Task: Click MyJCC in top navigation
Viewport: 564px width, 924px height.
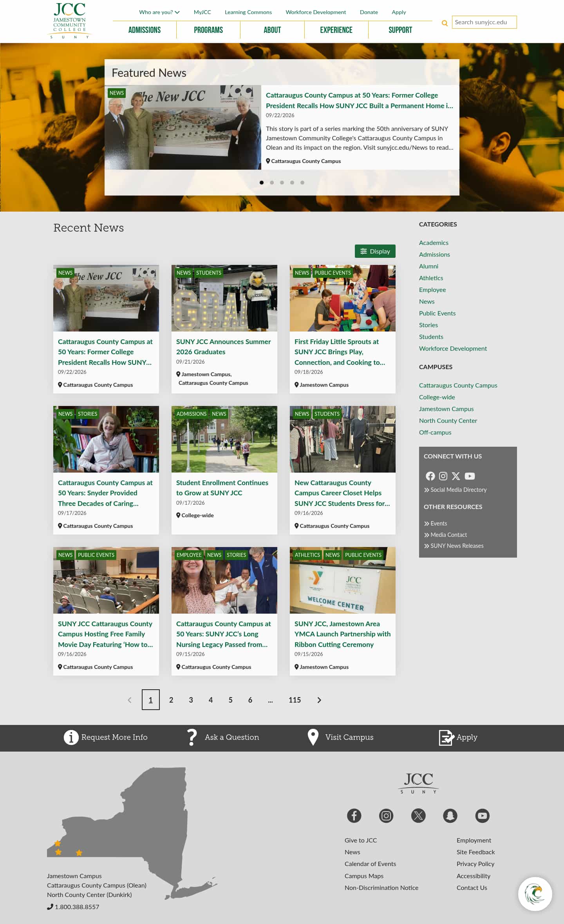Action: click(x=202, y=12)
